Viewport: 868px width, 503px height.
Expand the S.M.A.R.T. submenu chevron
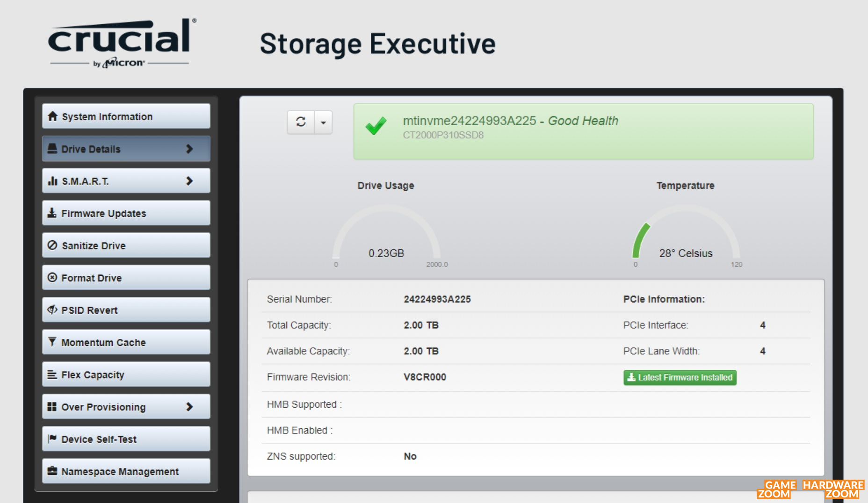189,181
